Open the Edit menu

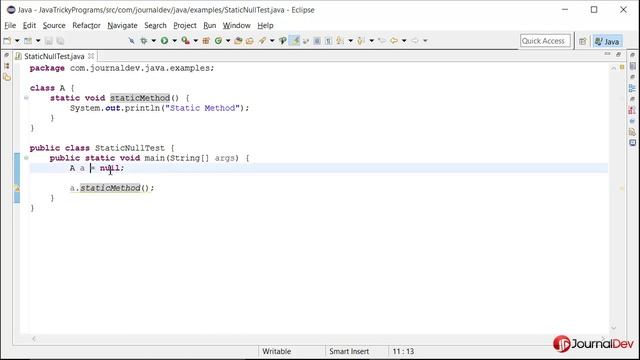click(29, 25)
